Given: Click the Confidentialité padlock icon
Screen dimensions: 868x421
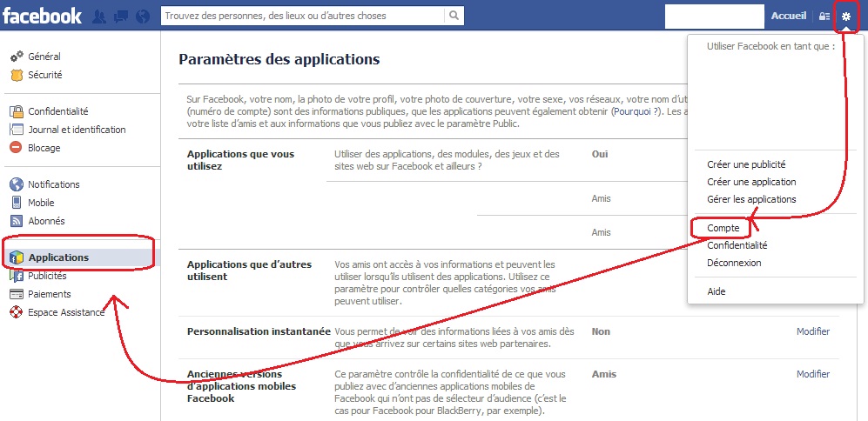Looking at the screenshot, I should [17, 111].
